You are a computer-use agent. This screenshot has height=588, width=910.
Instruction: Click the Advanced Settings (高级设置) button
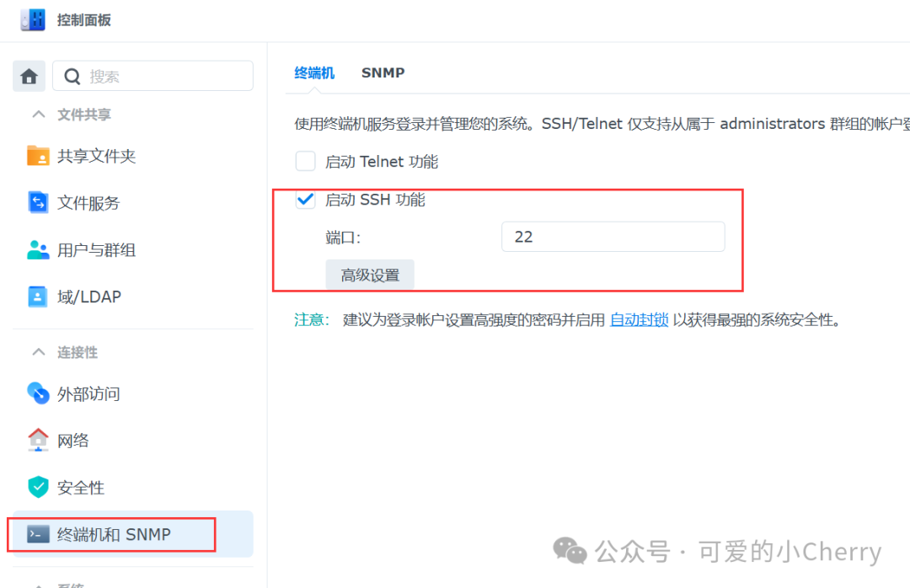click(x=370, y=275)
